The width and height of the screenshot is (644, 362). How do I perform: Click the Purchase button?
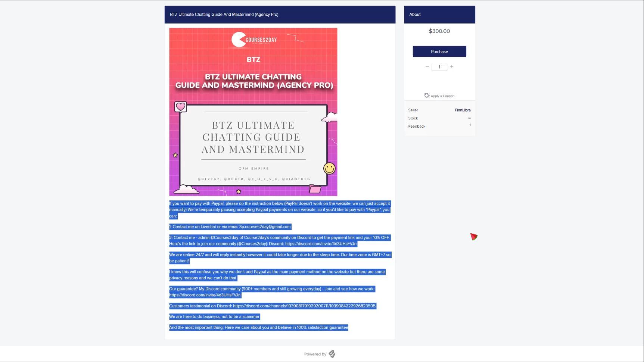pyautogui.click(x=439, y=52)
